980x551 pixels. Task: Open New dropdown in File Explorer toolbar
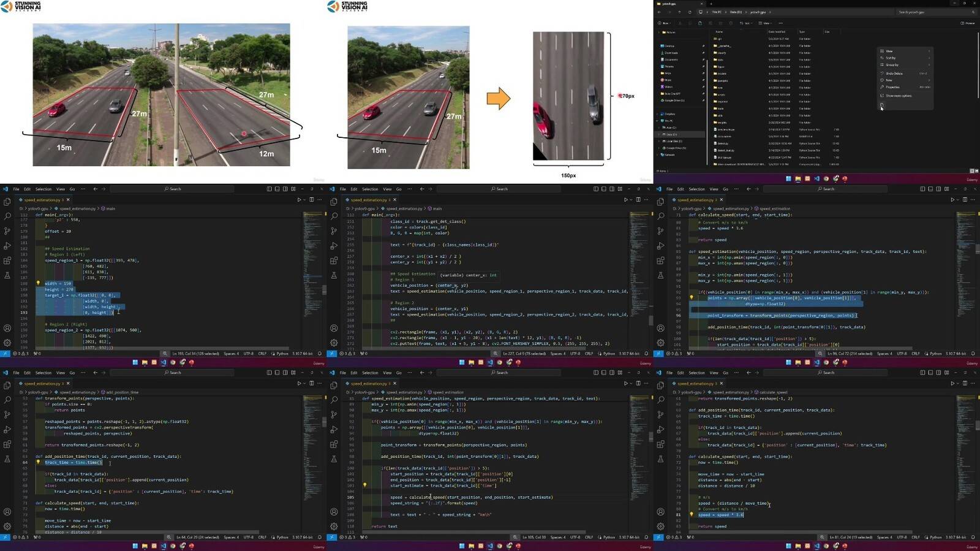coord(664,23)
